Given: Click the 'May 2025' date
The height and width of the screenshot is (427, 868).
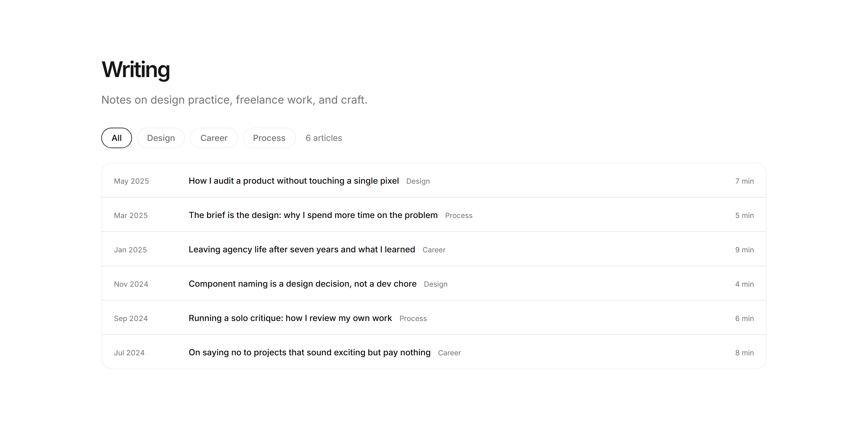Looking at the screenshot, I should (x=131, y=181).
